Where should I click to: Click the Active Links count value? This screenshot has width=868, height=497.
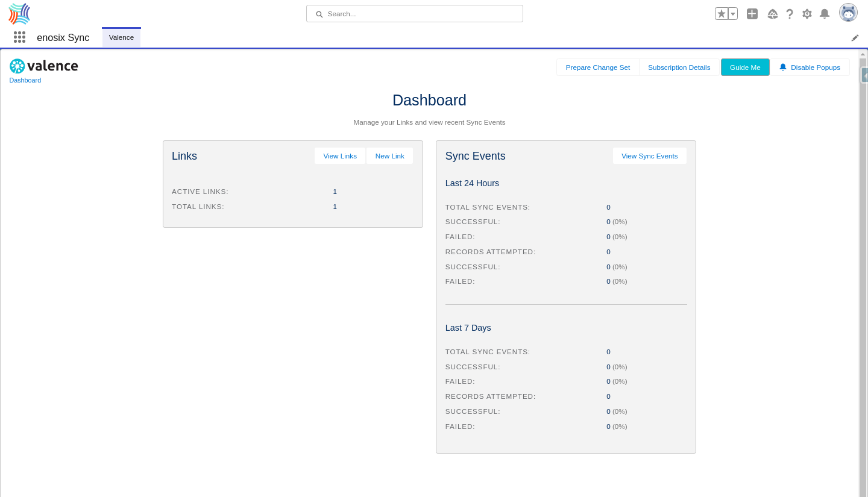[x=335, y=192]
